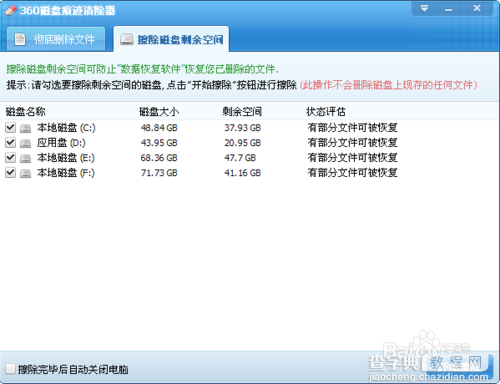Click the green description line about 数据恢复软件

[x=142, y=69]
